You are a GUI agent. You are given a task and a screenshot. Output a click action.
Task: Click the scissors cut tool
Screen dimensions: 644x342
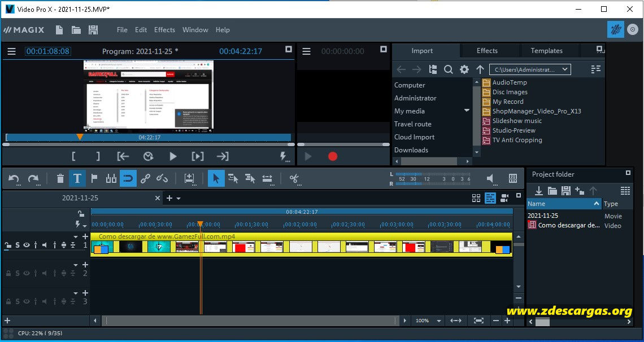(294, 178)
